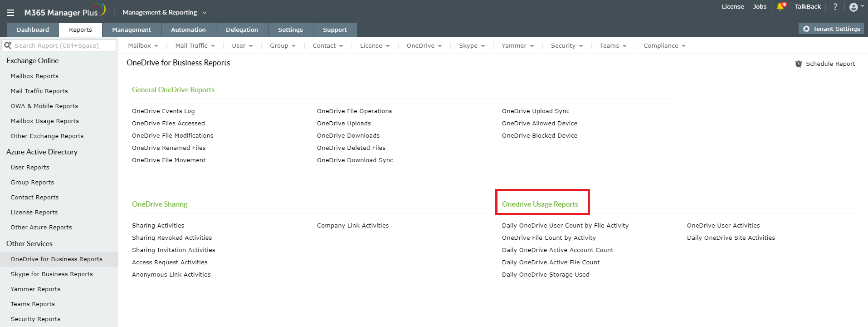The image size is (868, 327).
Task: Open License Reports in sidebar
Action: pos(34,213)
